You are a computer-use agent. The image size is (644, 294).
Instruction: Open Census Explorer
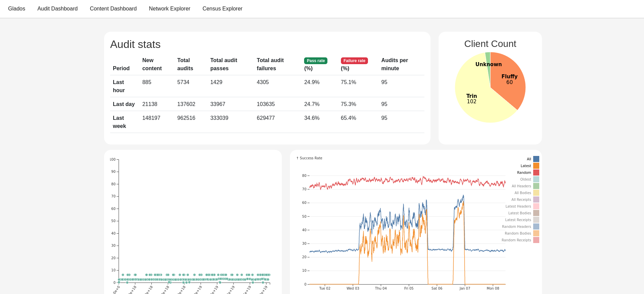222,9
